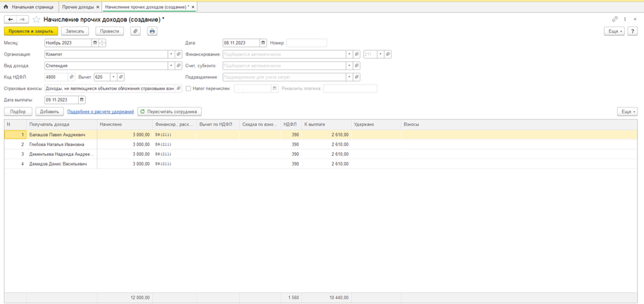This screenshot has height=304, width=644.
Task: Expand the Подразделение dropdown
Action: pos(350,77)
